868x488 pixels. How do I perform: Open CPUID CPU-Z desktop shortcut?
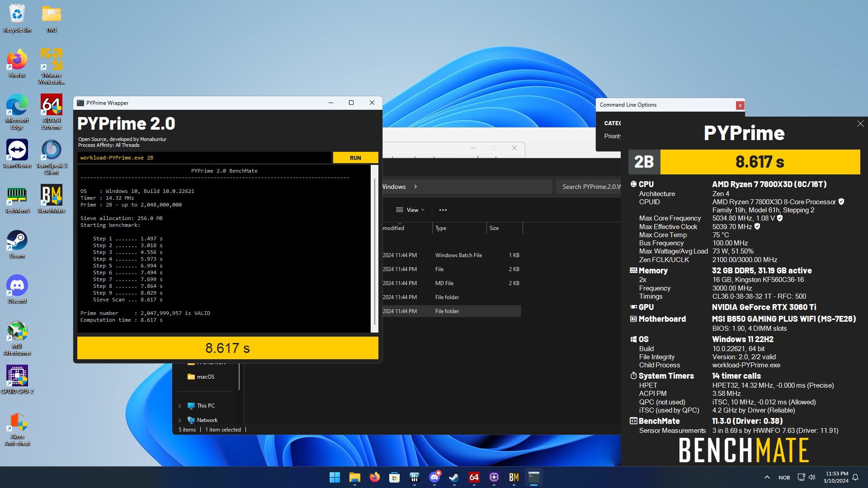coord(17,380)
